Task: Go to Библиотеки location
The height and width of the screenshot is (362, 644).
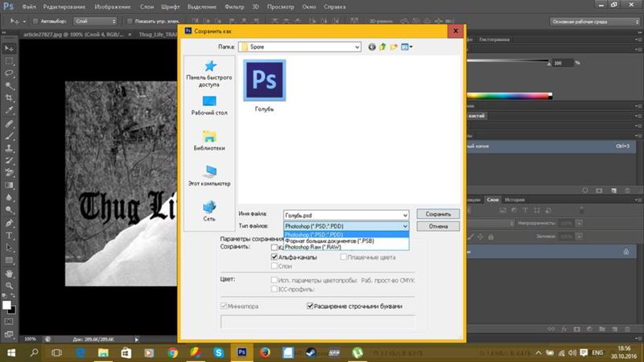Action: [209, 140]
